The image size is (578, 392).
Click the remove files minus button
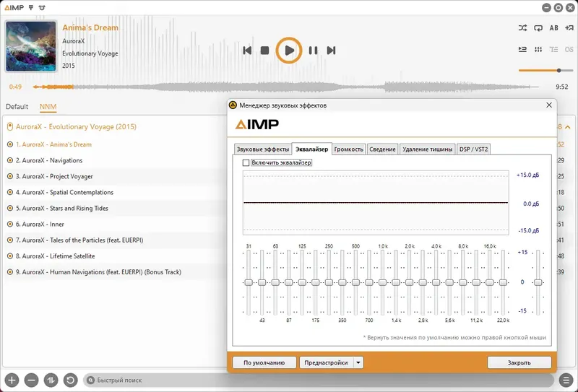tap(31, 380)
